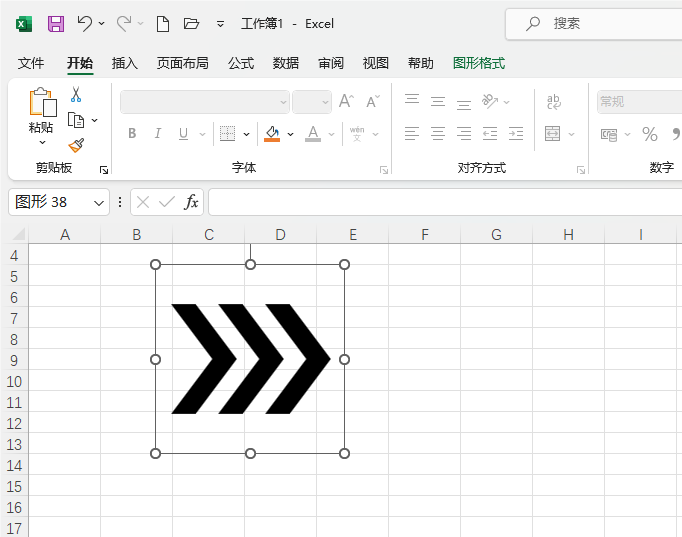Toggle wrap text icon

[x=553, y=102]
